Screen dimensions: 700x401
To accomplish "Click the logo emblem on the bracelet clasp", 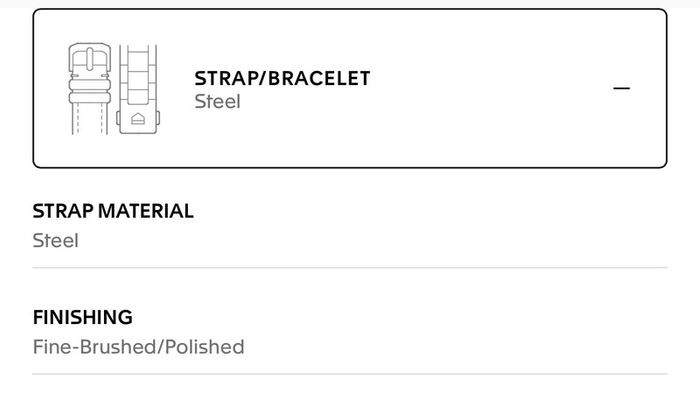I will 138,119.
